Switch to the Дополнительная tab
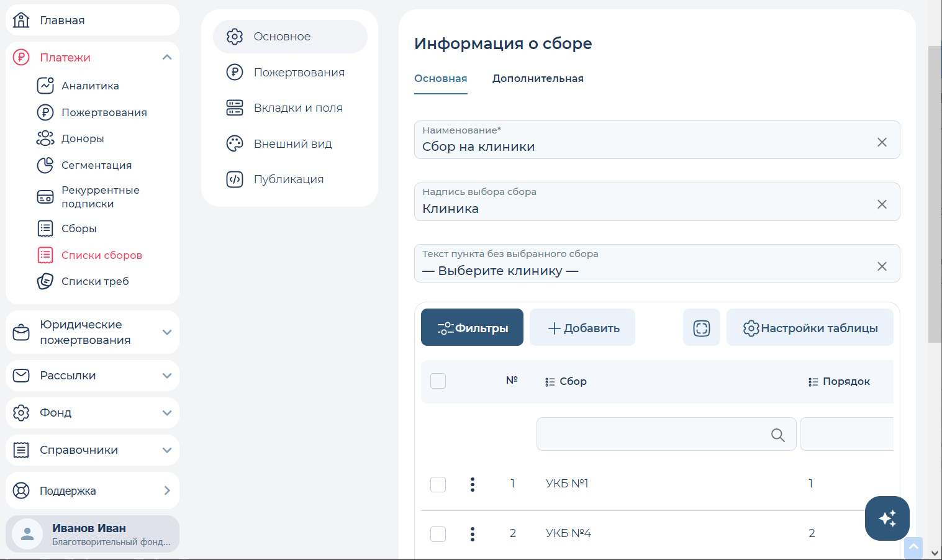 pyautogui.click(x=538, y=79)
